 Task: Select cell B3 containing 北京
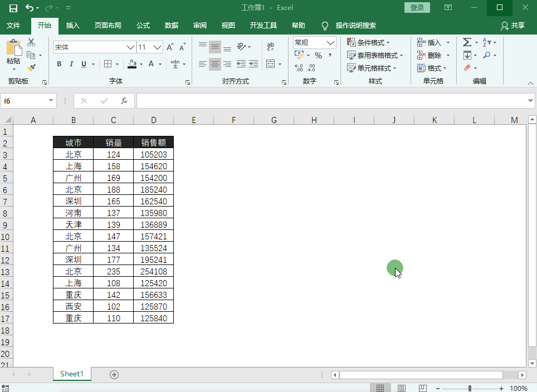pos(73,155)
